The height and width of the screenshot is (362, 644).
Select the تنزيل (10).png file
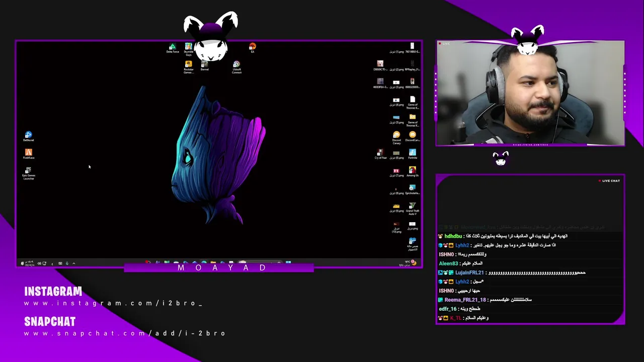point(396,227)
